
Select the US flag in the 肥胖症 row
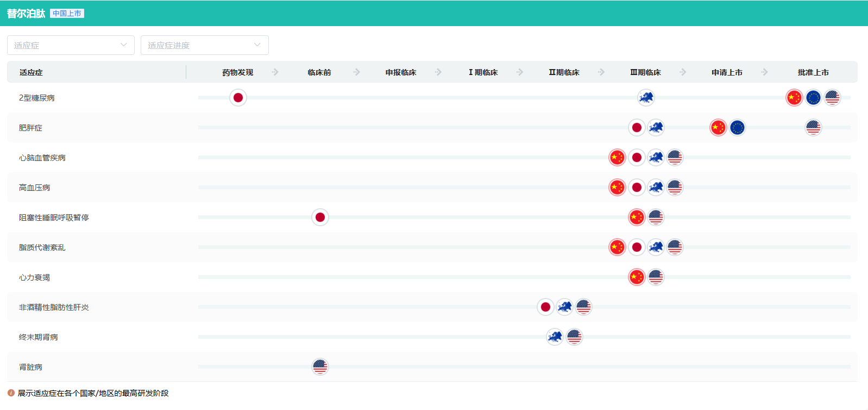coord(813,128)
